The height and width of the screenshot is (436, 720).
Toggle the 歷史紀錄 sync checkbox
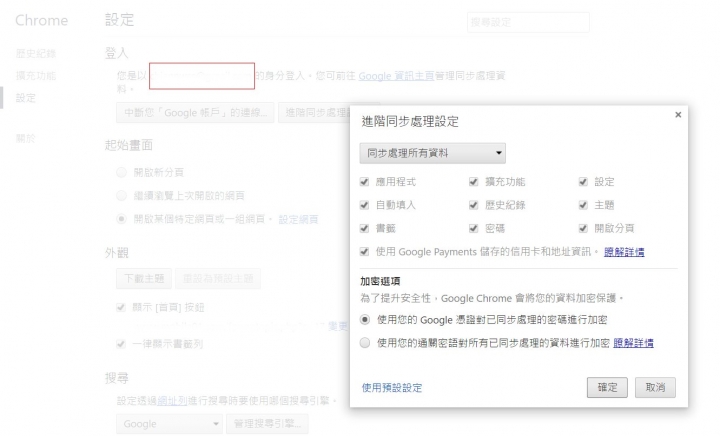click(x=474, y=205)
